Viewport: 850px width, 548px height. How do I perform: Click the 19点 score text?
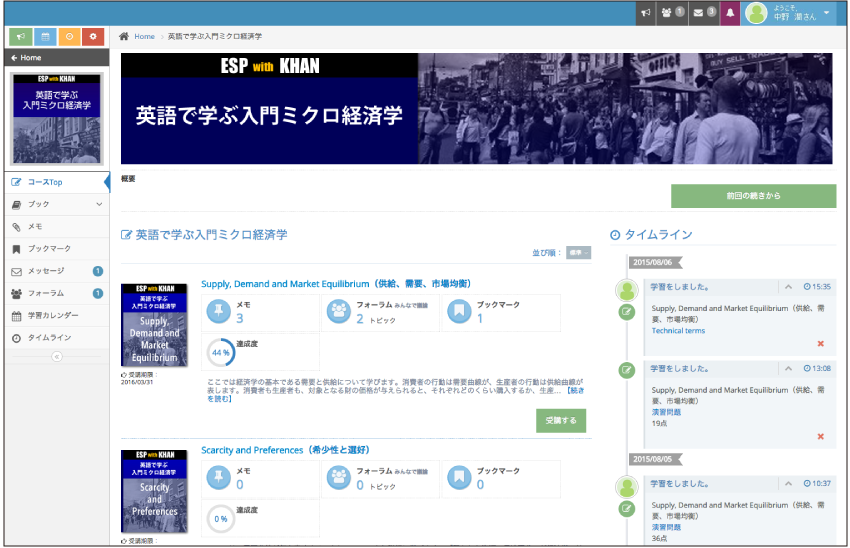tap(659, 423)
